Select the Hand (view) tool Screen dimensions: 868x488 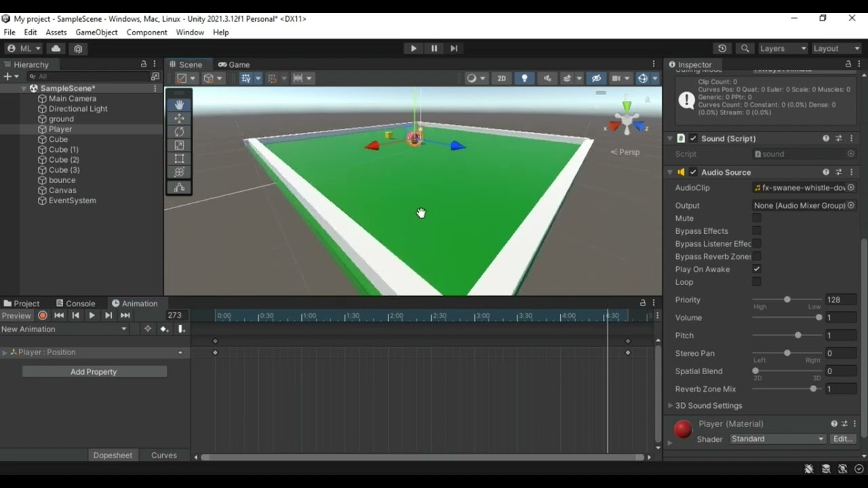coord(179,105)
